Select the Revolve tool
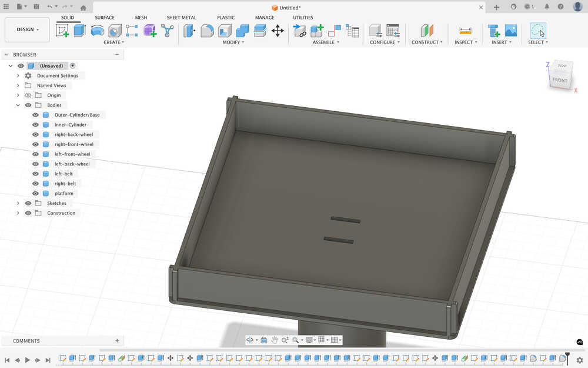The image size is (588, 368). pyautogui.click(x=98, y=31)
